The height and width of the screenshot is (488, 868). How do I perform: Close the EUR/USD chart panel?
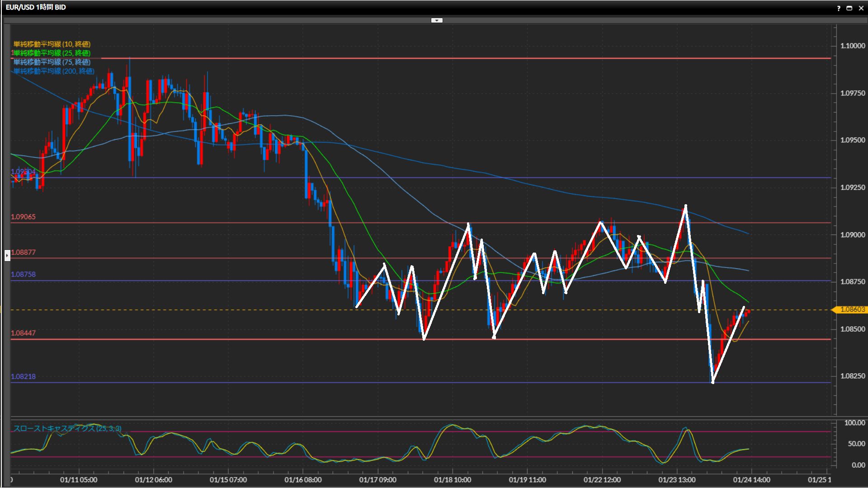tap(861, 8)
